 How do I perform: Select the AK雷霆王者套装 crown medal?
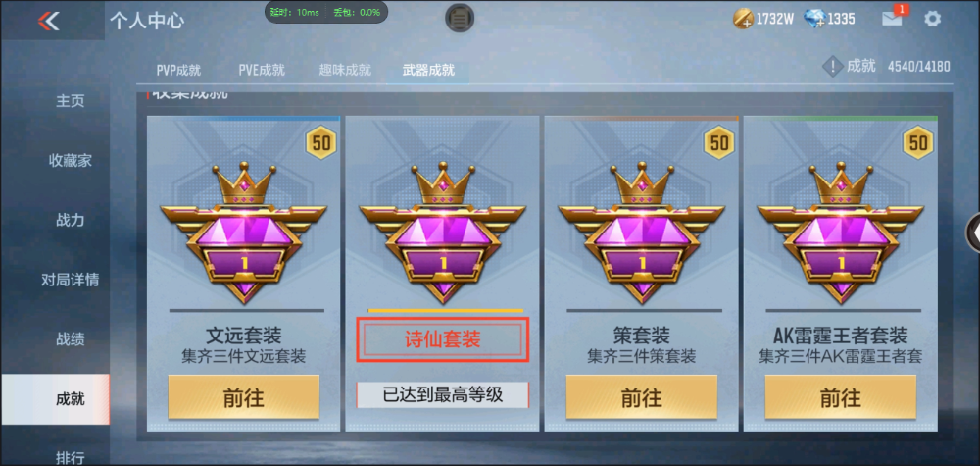coord(841,233)
